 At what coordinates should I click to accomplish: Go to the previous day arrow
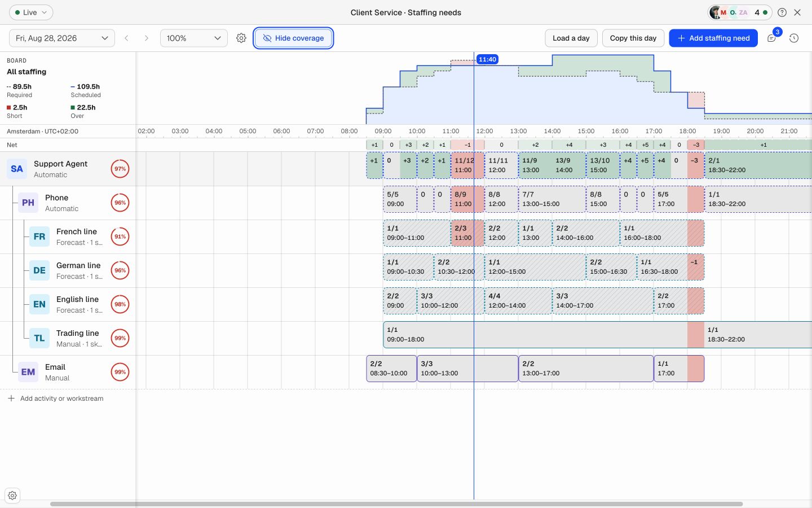127,38
